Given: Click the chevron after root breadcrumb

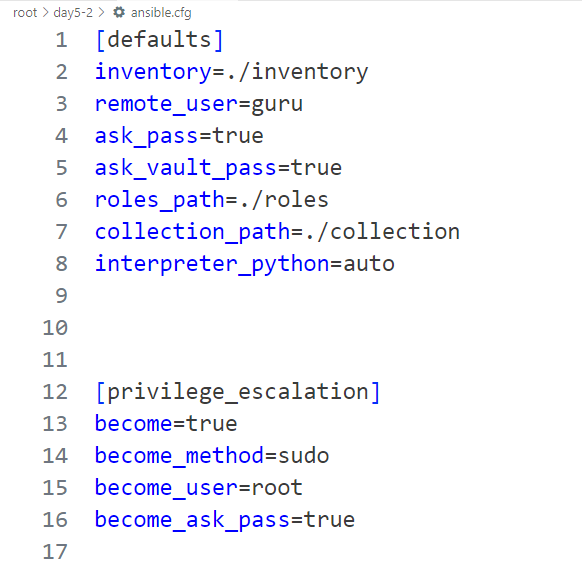Looking at the screenshot, I should click(45, 13).
